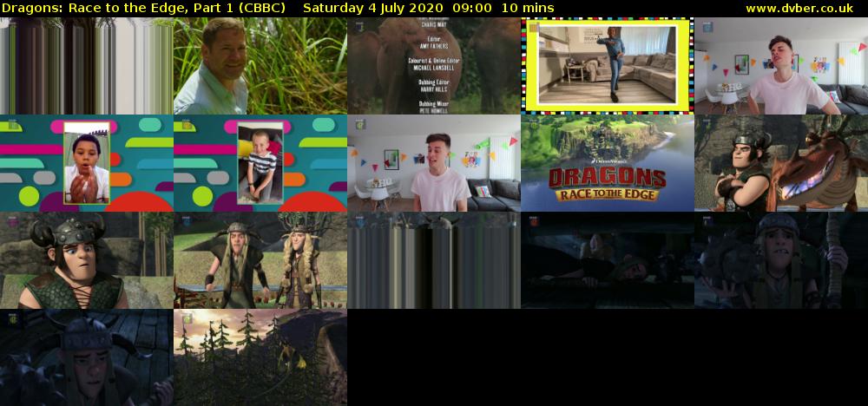868x406 pixels.
Task: Open the thumbnail of the two blond twins standing
Action: coord(260,260)
